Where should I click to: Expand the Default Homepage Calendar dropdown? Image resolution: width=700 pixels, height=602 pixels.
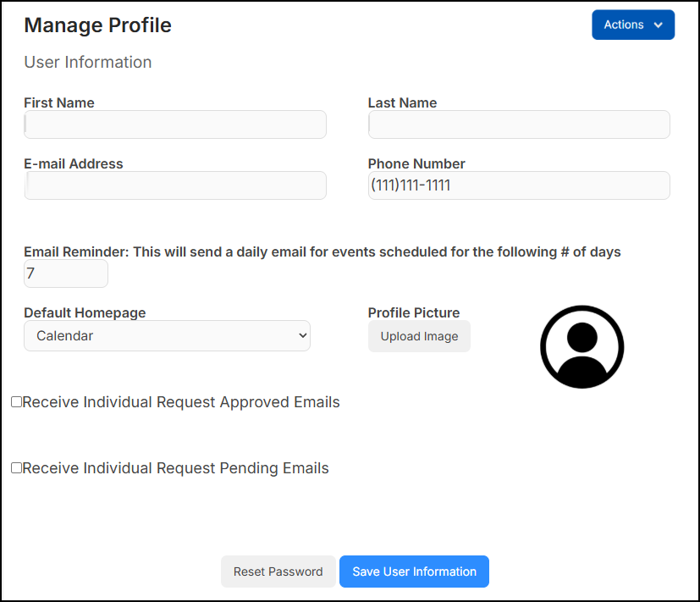point(167,335)
